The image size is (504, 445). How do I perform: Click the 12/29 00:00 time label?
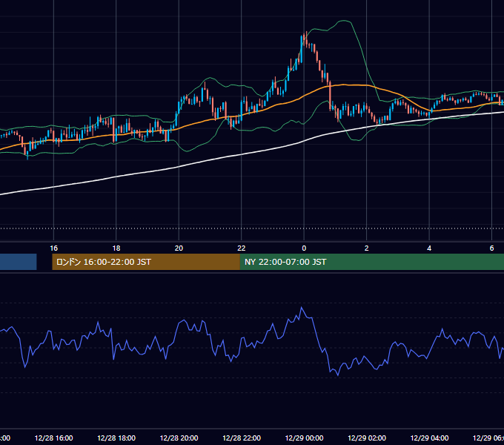tap(304, 438)
